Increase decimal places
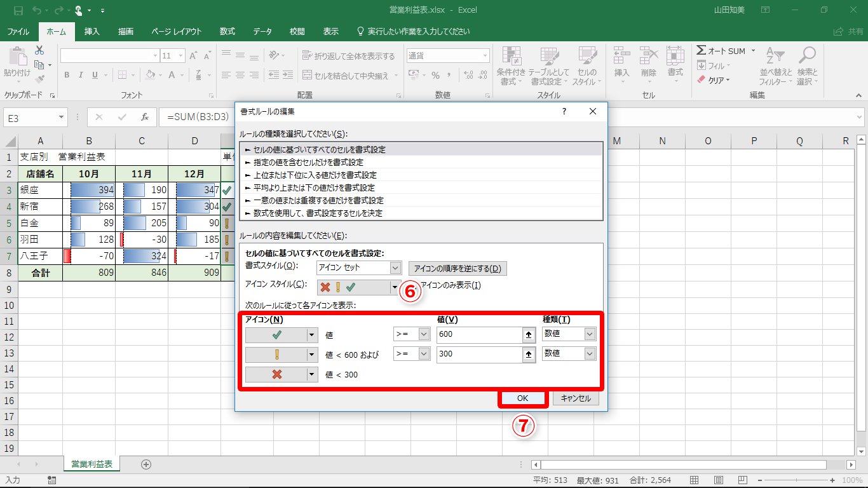 (x=469, y=76)
